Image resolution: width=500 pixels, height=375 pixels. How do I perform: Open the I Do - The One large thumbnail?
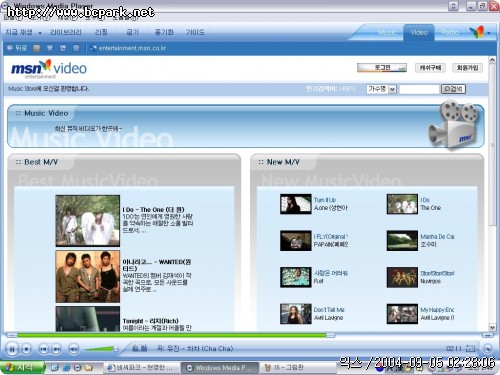tap(88, 221)
